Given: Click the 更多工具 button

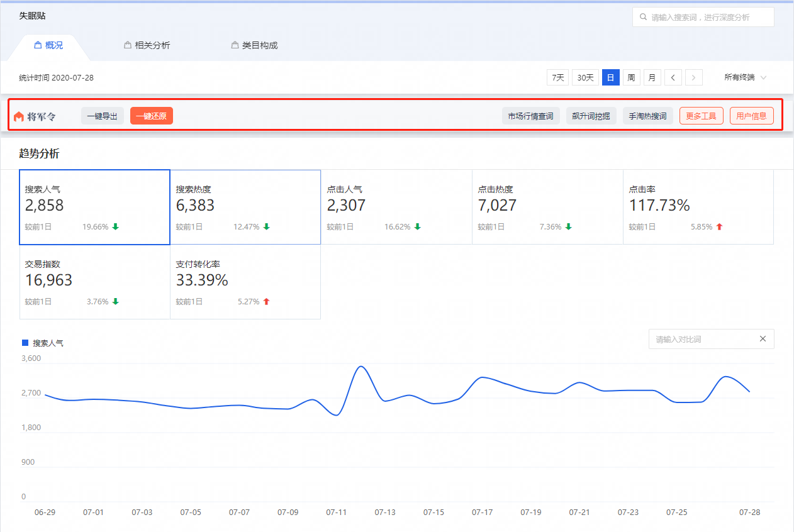Looking at the screenshot, I should point(702,116).
